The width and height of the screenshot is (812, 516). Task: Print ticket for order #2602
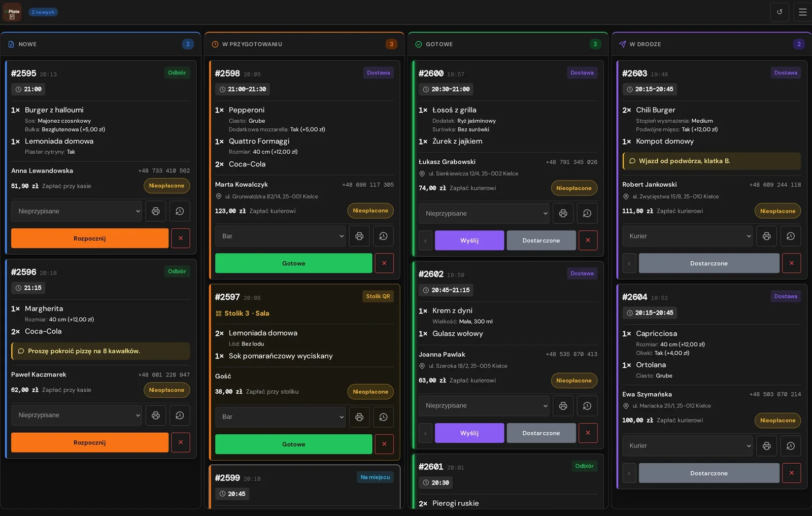[x=563, y=406]
